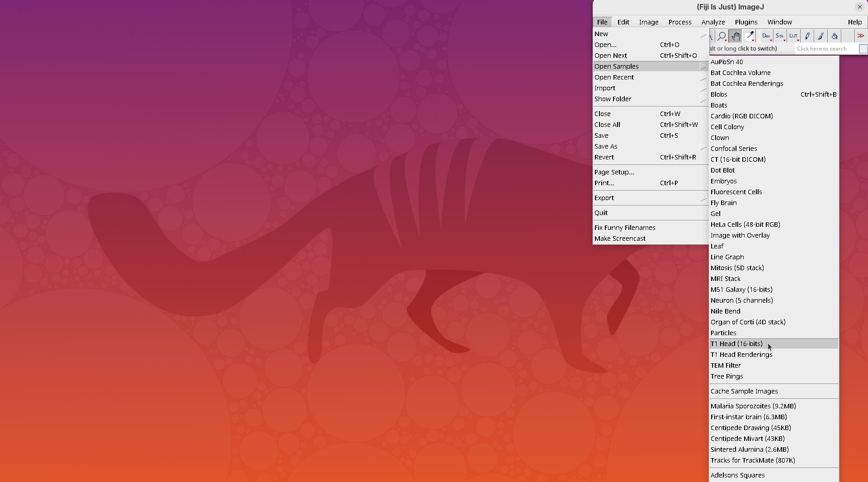The height and width of the screenshot is (482, 868).
Task: Choose T1 Head (16-bits) sample
Action: (736, 344)
